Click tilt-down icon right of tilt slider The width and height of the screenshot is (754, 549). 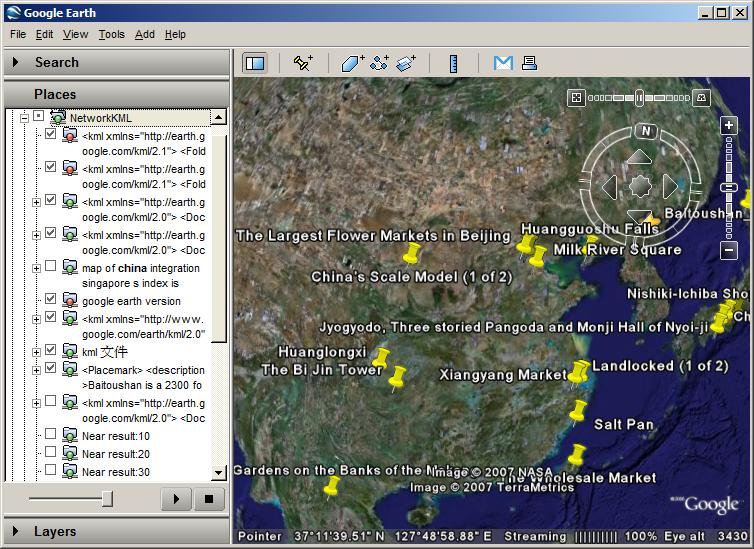[x=702, y=98]
